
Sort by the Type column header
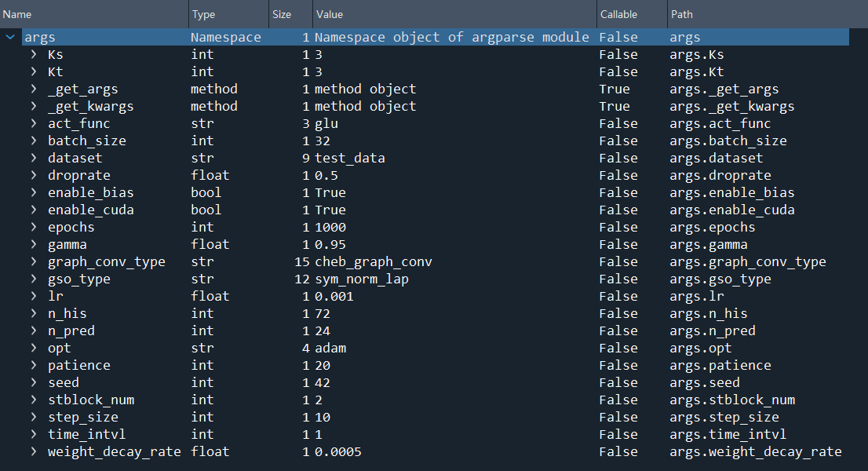pyautogui.click(x=203, y=14)
